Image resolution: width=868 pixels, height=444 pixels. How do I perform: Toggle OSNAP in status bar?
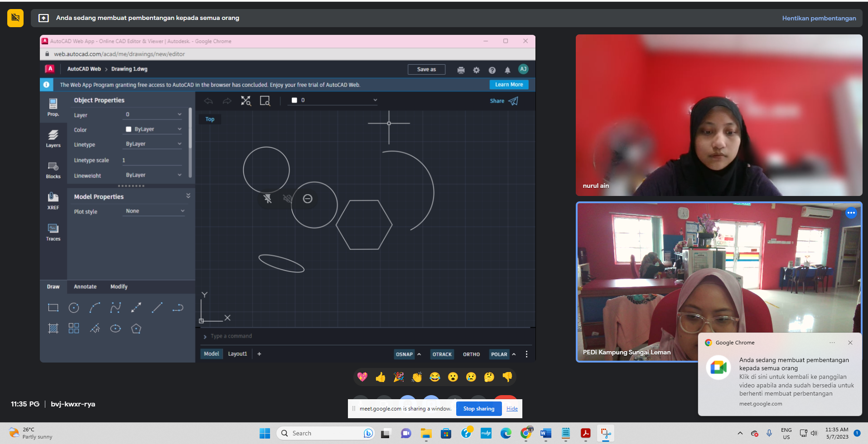404,354
